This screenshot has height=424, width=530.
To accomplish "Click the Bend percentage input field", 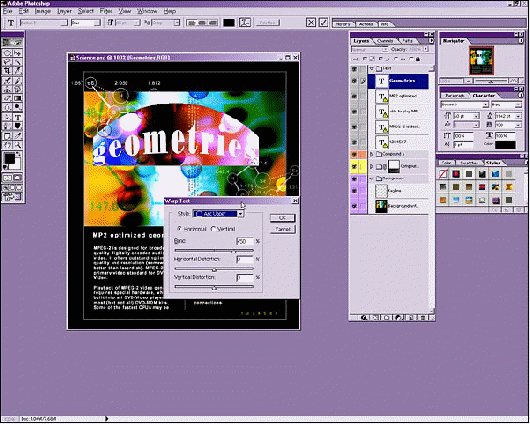I will click(245, 241).
